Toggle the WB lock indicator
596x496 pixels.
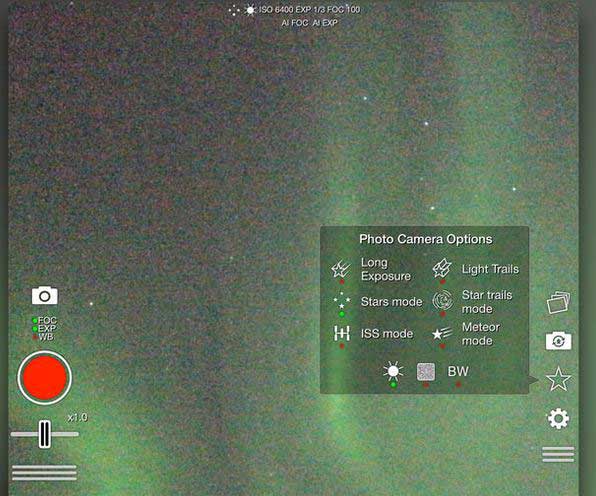[x=43, y=337]
